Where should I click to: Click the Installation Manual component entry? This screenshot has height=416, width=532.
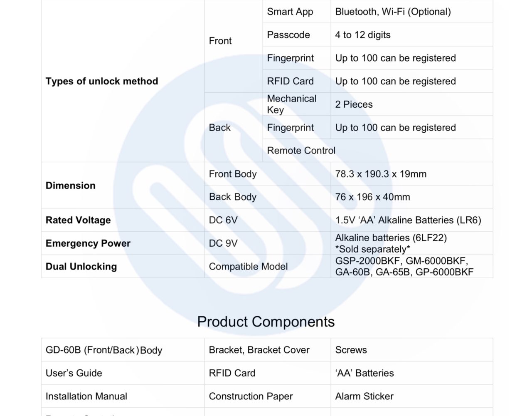[86, 396]
